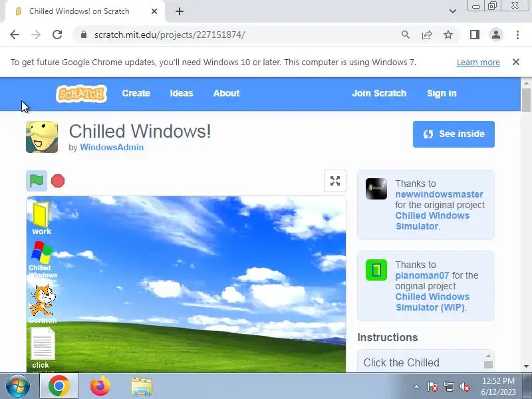Open Chilled Windows Simulator (WIP) link
The height and width of the screenshot is (399, 532).
click(433, 302)
